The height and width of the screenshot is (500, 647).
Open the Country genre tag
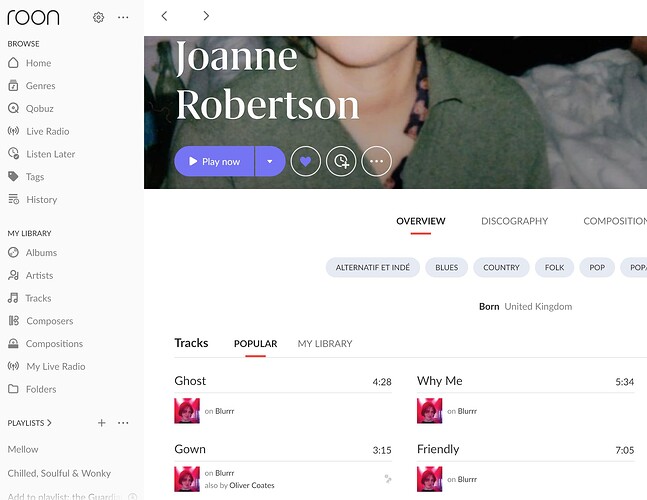[x=501, y=267]
